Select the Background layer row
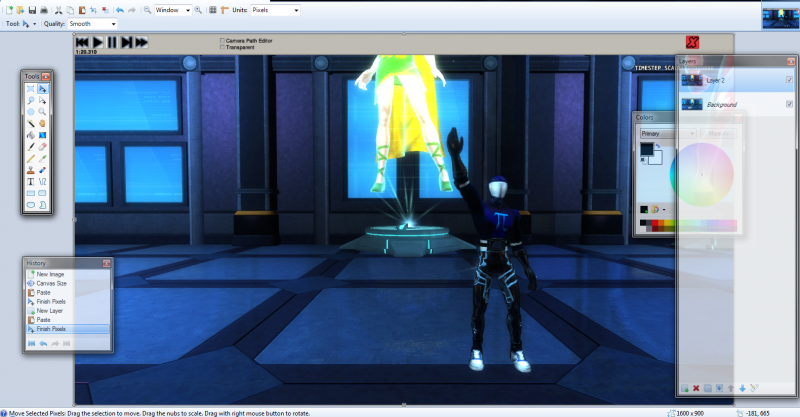 coord(737,104)
